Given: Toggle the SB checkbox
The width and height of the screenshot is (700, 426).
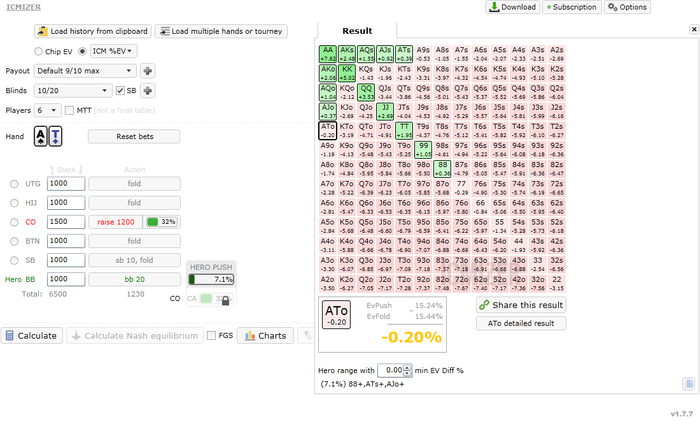Looking at the screenshot, I should pos(120,91).
